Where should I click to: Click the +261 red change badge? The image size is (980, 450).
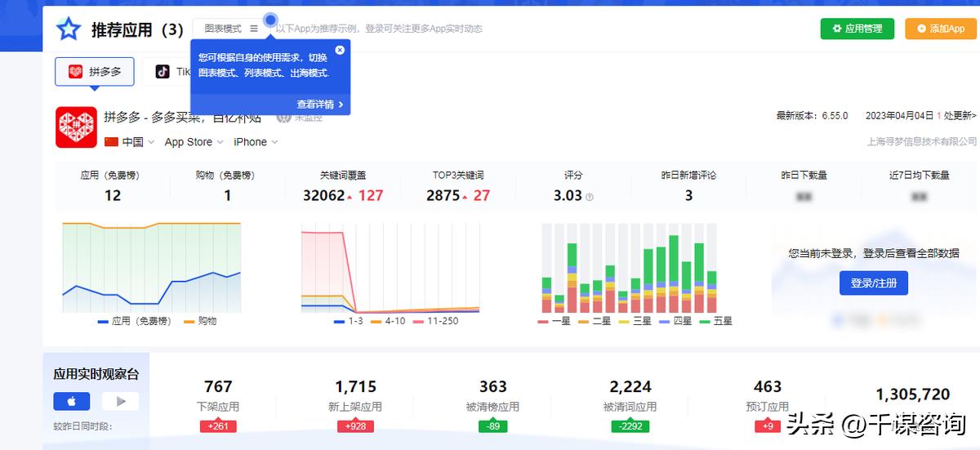pos(218,426)
